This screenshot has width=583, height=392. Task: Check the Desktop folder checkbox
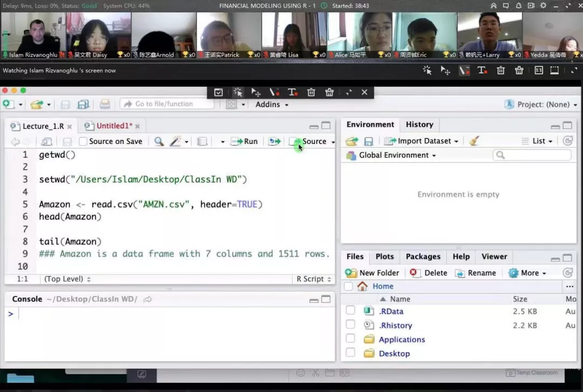pos(350,352)
